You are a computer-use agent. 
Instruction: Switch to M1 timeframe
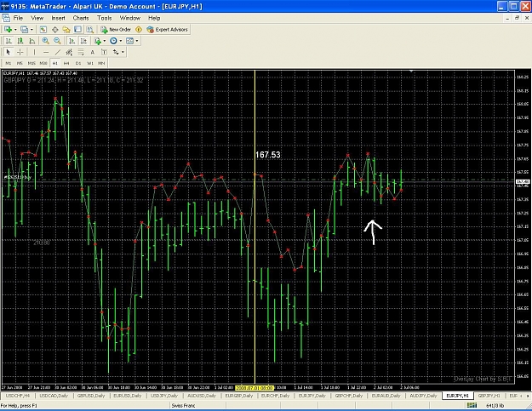(x=9, y=63)
